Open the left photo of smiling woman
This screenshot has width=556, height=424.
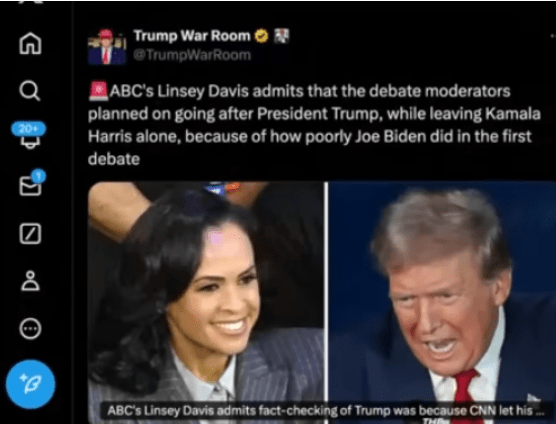click(x=206, y=302)
